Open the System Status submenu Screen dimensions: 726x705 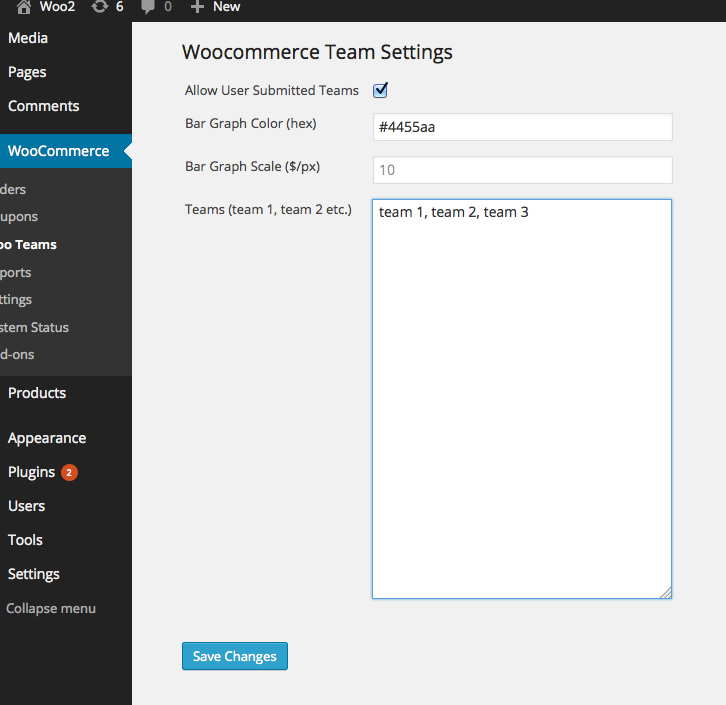click(x=34, y=327)
